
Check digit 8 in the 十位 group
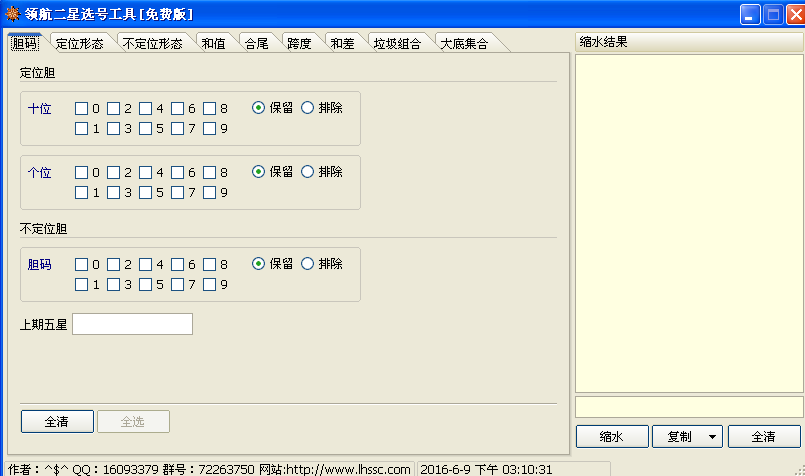[209, 108]
